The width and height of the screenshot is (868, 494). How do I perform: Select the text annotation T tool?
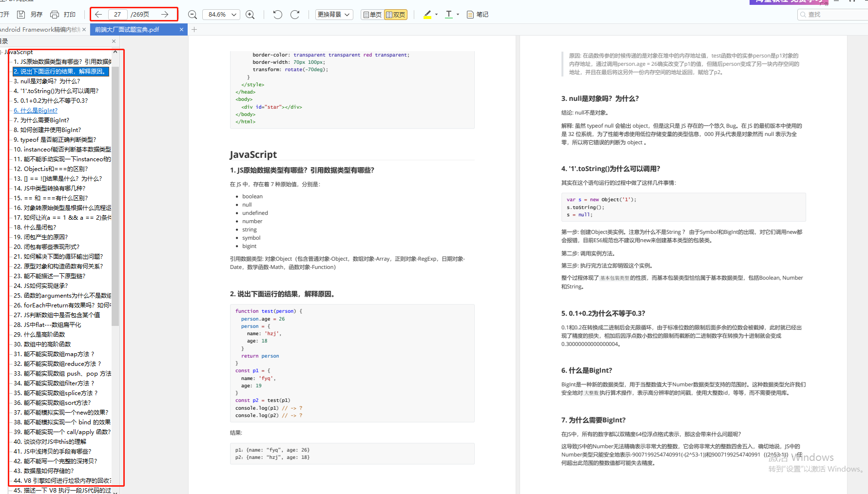click(448, 14)
